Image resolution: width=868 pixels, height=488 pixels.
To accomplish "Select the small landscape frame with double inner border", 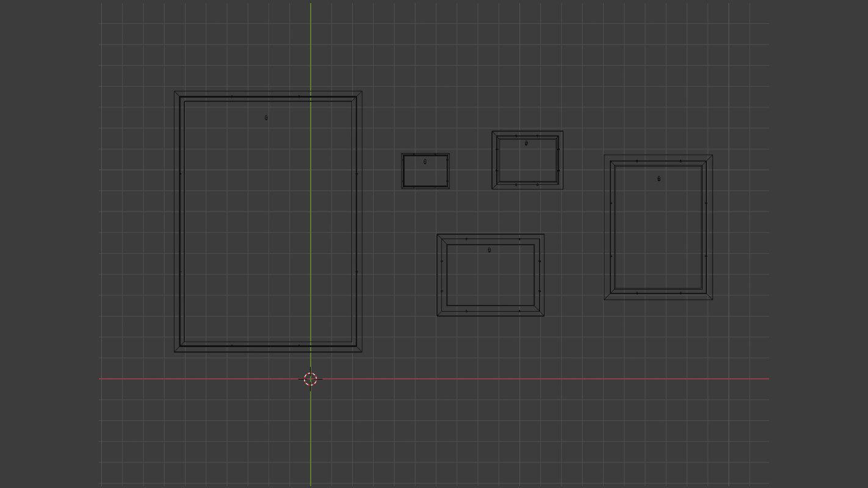I will tap(527, 160).
